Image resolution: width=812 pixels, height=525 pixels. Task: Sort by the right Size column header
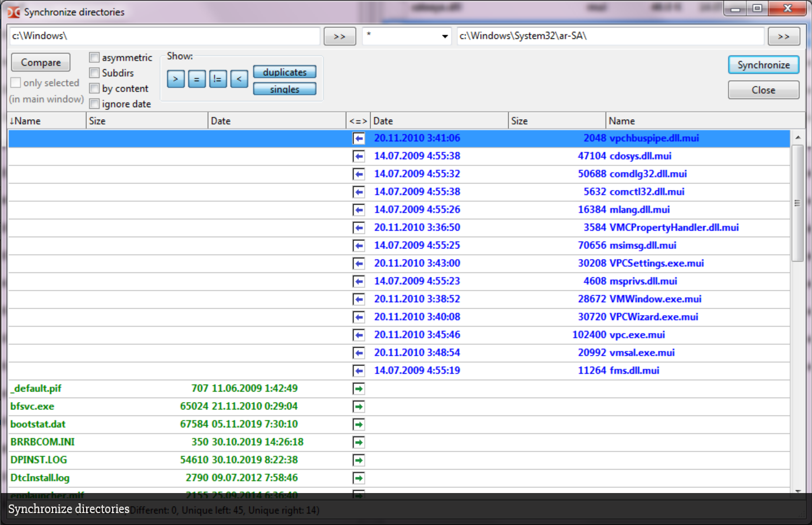(557, 121)
